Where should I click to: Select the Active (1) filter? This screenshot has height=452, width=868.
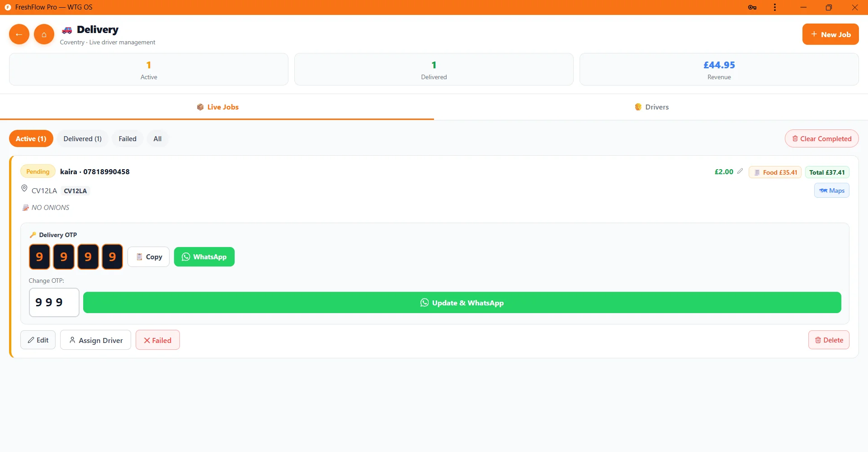click(x=31, y=139)
